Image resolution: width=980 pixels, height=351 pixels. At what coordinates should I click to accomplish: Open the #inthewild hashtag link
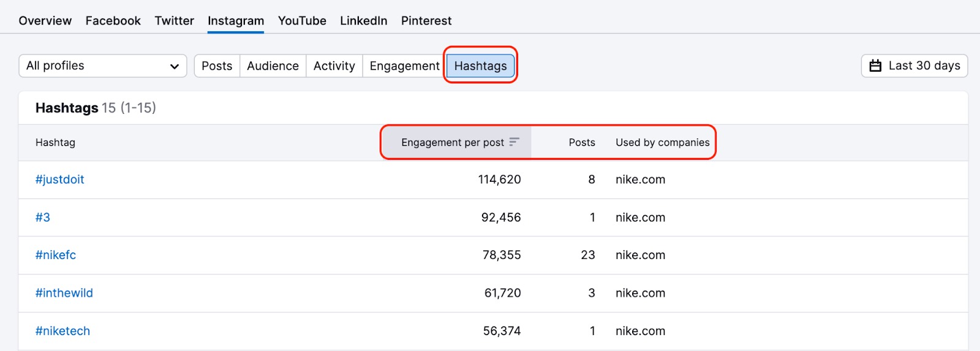coord(64,293)
